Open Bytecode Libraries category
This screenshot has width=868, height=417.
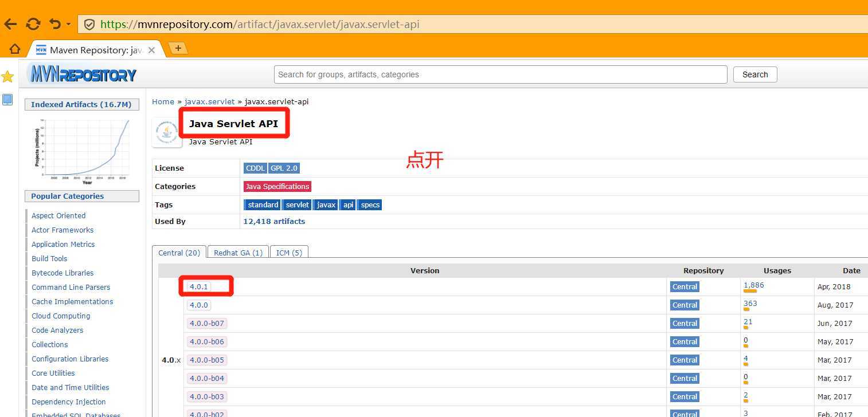[x=62, y=273]
